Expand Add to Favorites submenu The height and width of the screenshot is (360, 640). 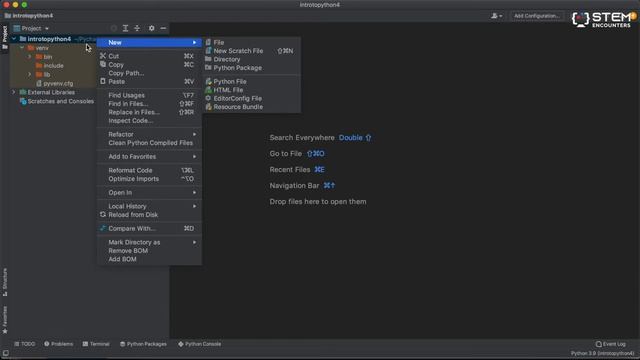(x=149, y=157)
